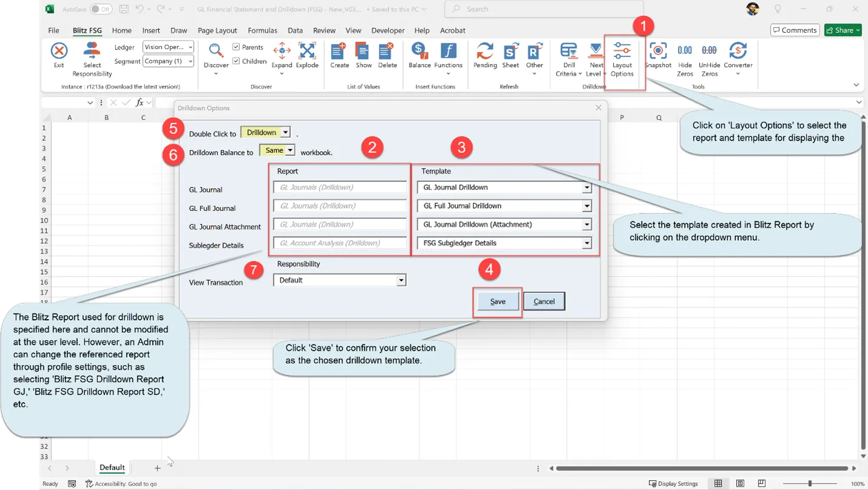Click the Exit icon in Blitz FSG ribbon
Image resolution: width=868 pixels, height=490 pixels.
59,51
